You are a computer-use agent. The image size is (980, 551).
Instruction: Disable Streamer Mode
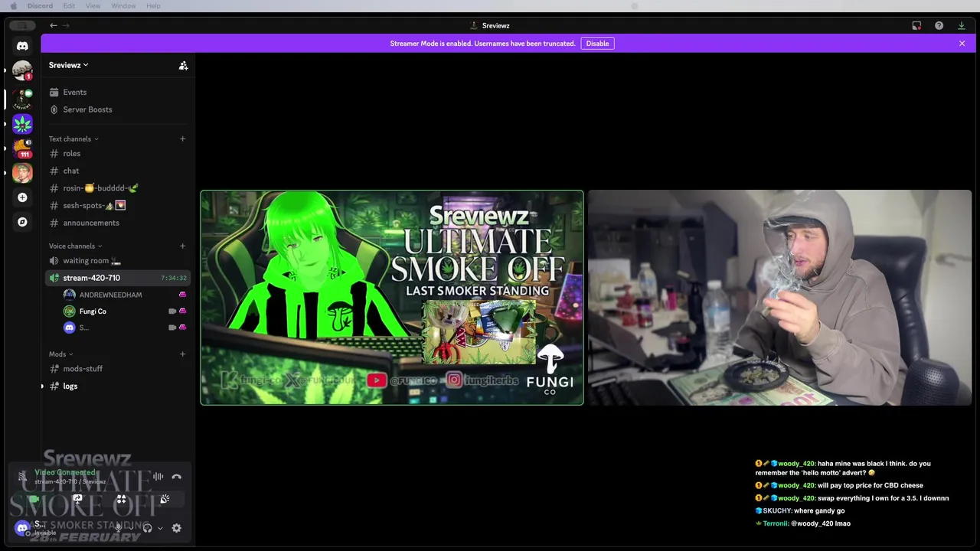(x=597, y=44)
